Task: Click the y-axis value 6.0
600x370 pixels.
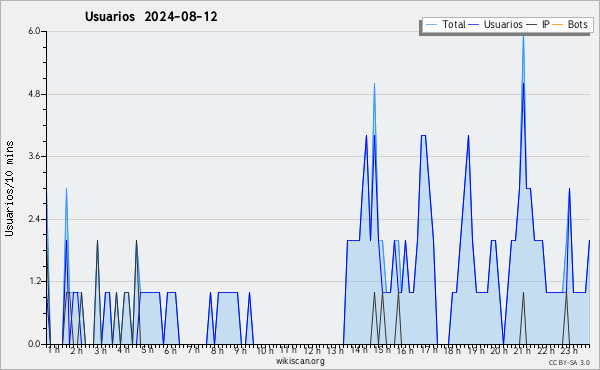Action: (x=34, y=31)
